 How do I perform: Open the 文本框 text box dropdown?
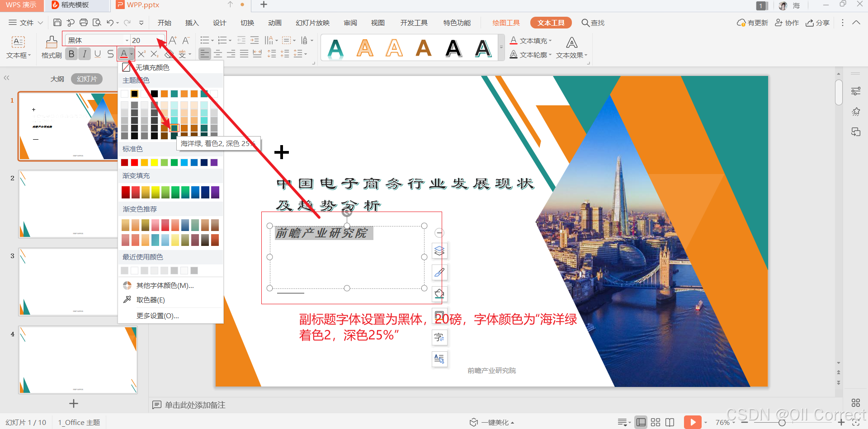19,55
